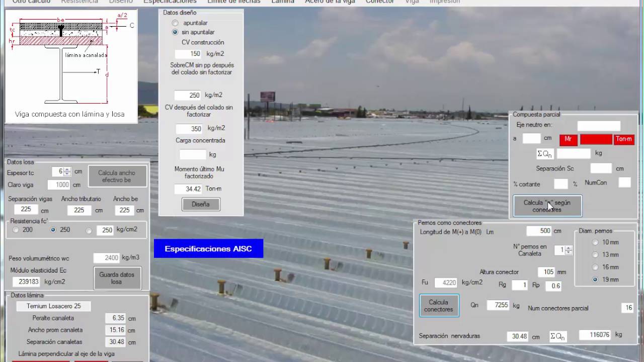Click the Calcula conectores button
This screenshot has height=362, width=644.
point(439,306)
